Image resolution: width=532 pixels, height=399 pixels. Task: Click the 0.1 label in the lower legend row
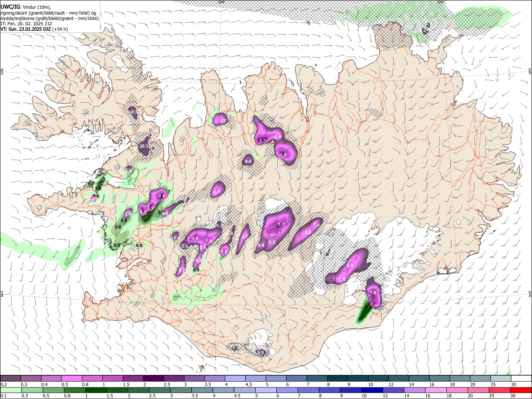click(4, 396)
